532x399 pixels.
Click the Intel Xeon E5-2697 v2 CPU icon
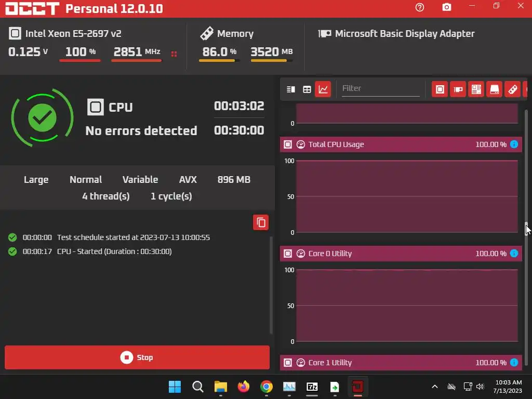(15, 33)
